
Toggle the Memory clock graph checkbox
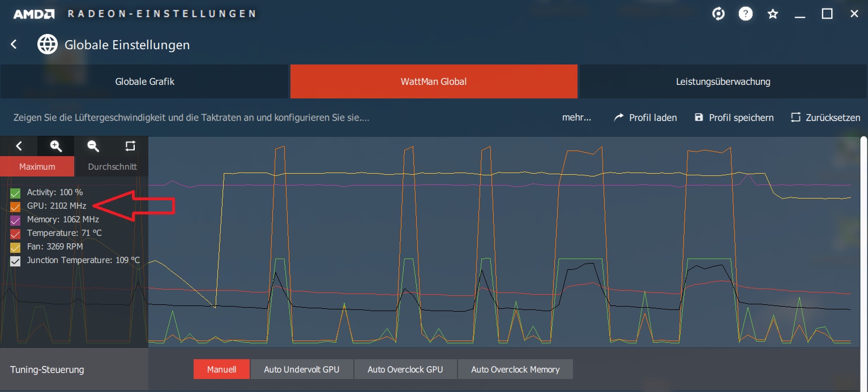coord(15,220)
